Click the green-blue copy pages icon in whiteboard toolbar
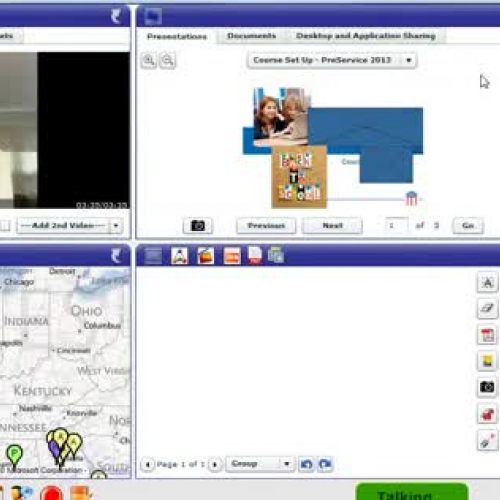 [x=276, y=255]
